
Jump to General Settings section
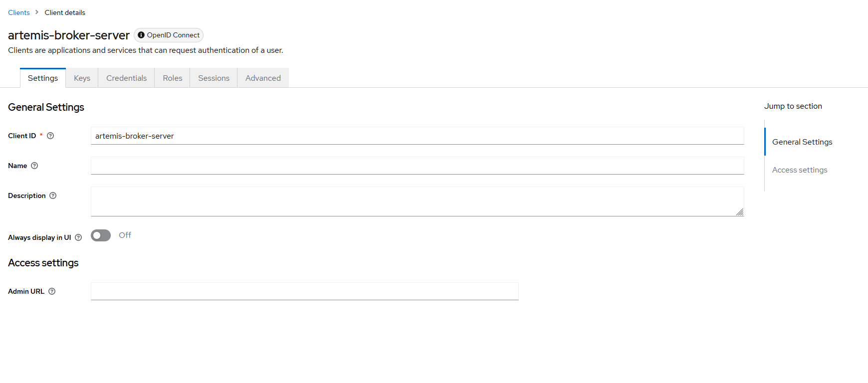tap(802, 142)
